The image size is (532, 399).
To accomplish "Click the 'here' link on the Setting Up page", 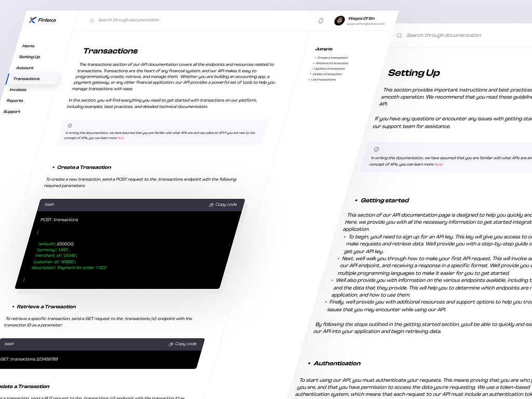I will coord(438,165).
